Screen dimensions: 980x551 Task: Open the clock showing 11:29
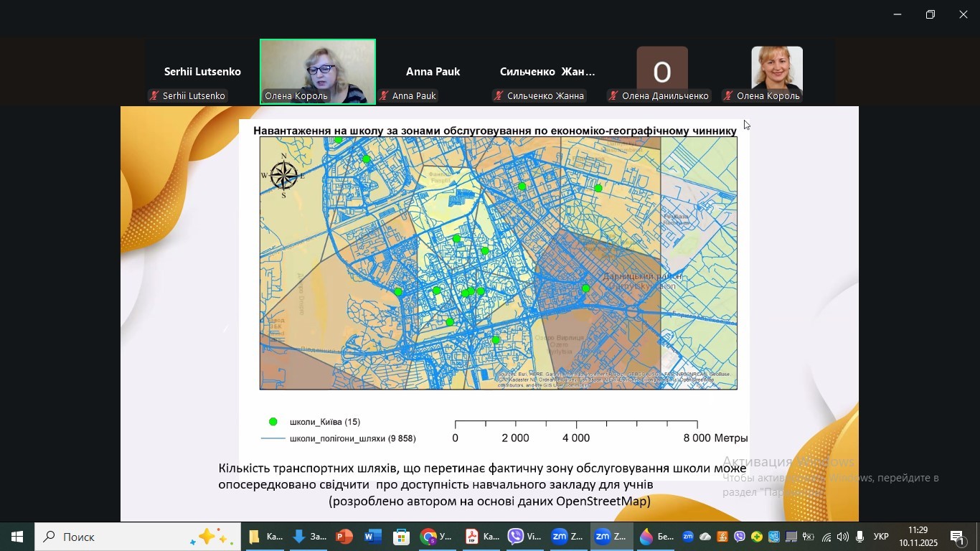tap(918, 537)
